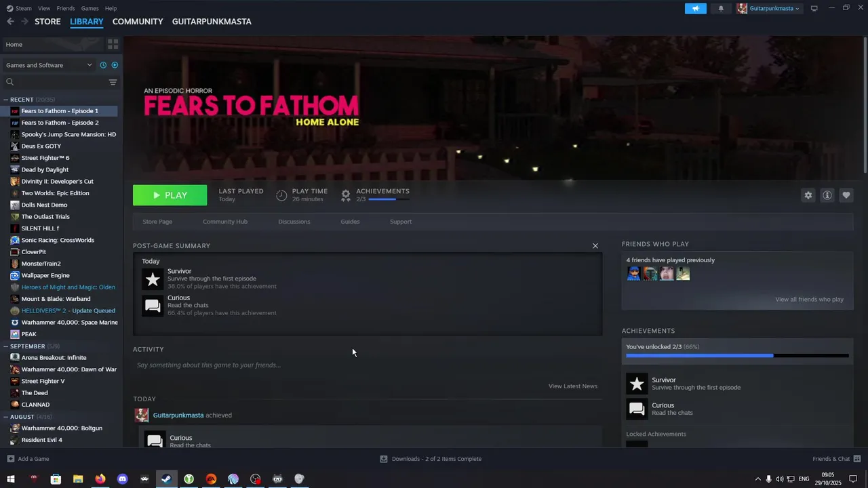Screen dimensions: 868x488
Task: Open the Games menu
Action: click(90, 8)
